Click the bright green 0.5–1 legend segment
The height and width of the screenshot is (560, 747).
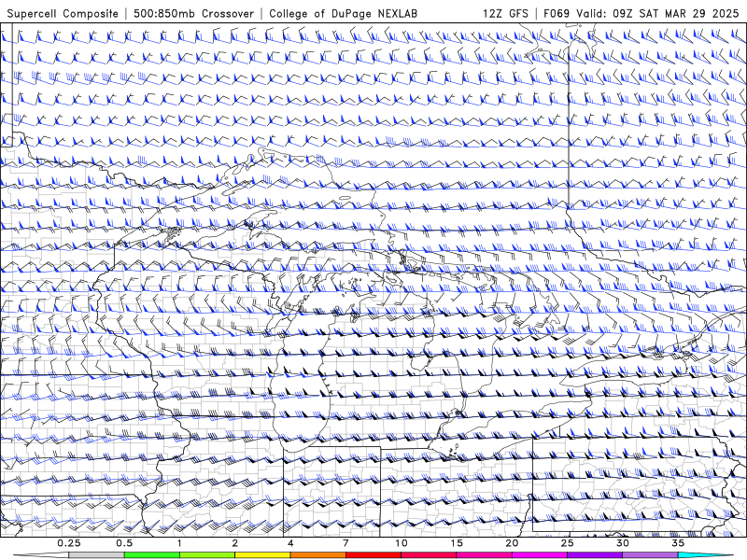click(151, 555)
